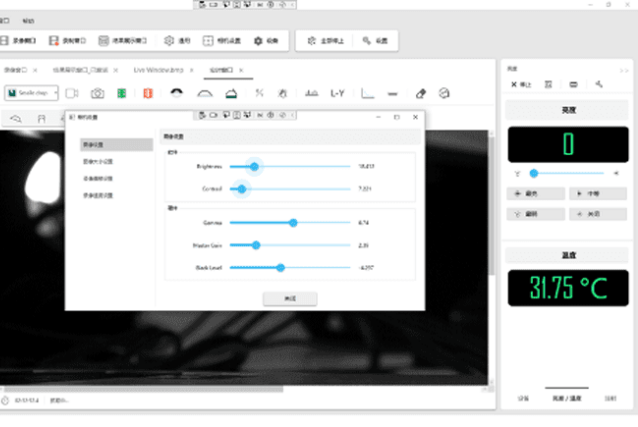
Task: Click the wrench icon in the right panel
Action: click(598, 83)
